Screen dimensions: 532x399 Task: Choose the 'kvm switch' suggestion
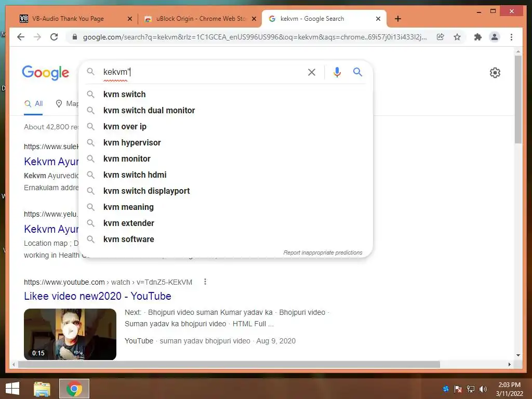point(225,95)
